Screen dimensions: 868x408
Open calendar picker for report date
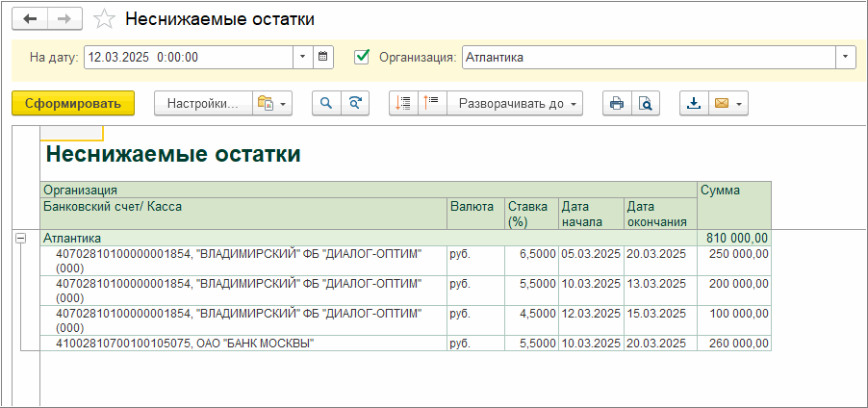coord(324,57)
